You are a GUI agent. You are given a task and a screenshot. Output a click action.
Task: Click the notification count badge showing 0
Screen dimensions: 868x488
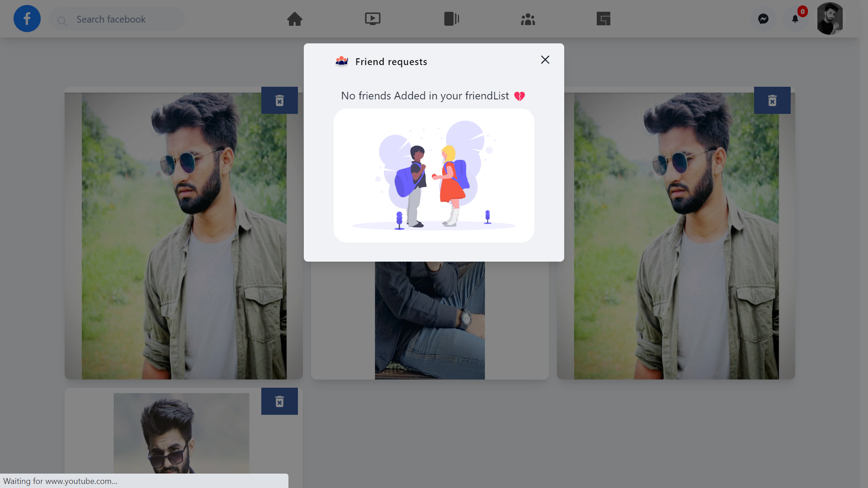pyautogui.click(x=802, y=11)
